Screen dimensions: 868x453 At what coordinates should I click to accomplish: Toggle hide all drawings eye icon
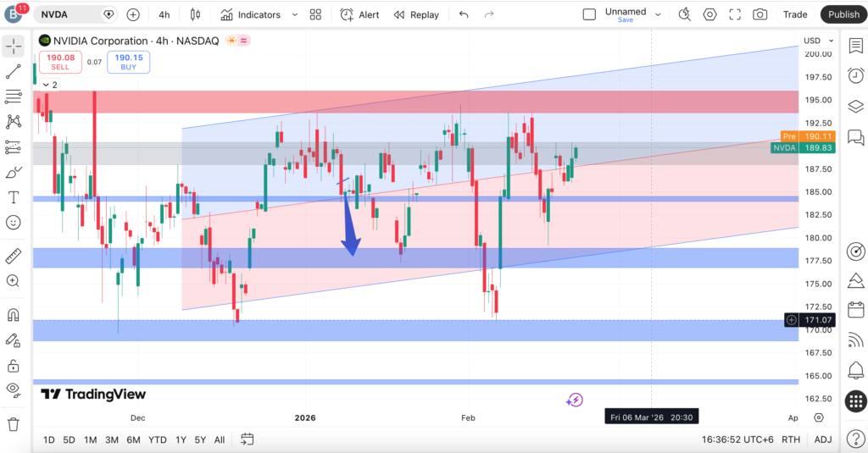14,389
